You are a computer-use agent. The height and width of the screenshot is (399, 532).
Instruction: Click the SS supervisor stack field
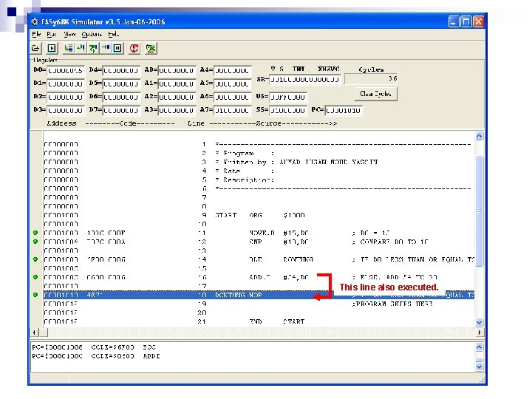[x=288, y=110]
